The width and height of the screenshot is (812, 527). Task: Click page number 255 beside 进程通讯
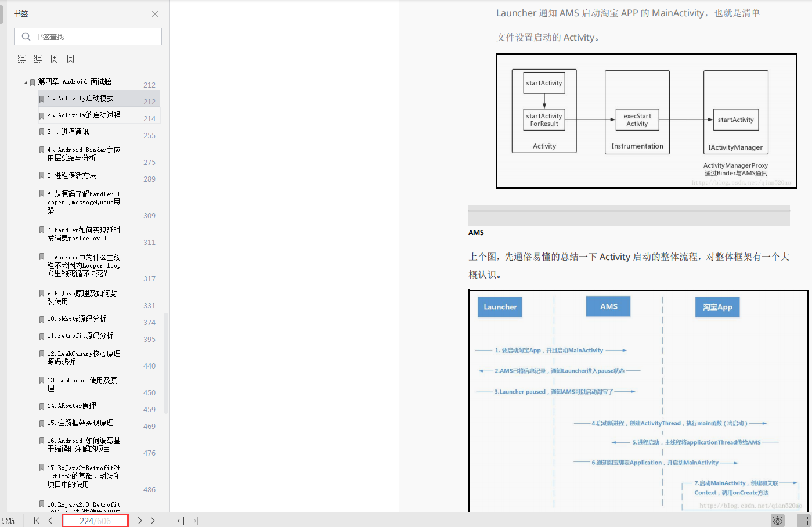[x=150, y=135]
